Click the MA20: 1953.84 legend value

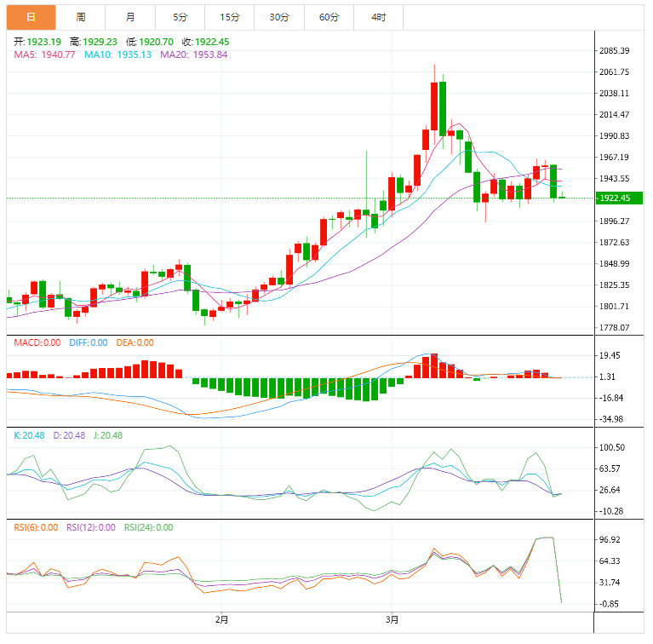point(193,55)
